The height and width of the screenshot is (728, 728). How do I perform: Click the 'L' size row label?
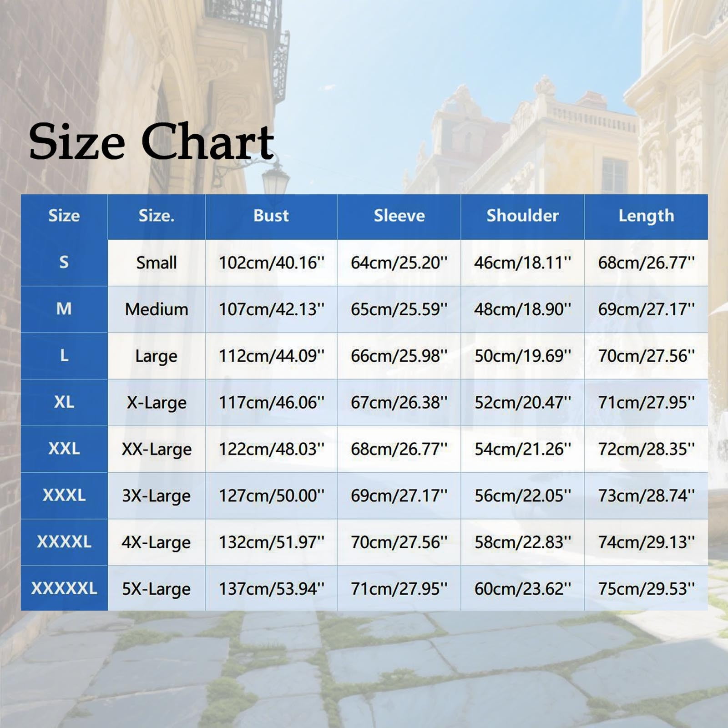64,355
